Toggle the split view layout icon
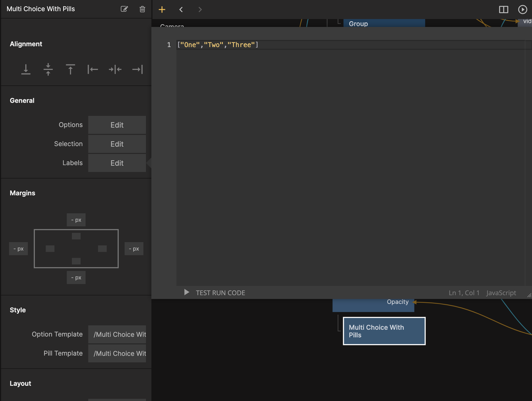The height and width of the screenshot is (401, 532). 503,9
